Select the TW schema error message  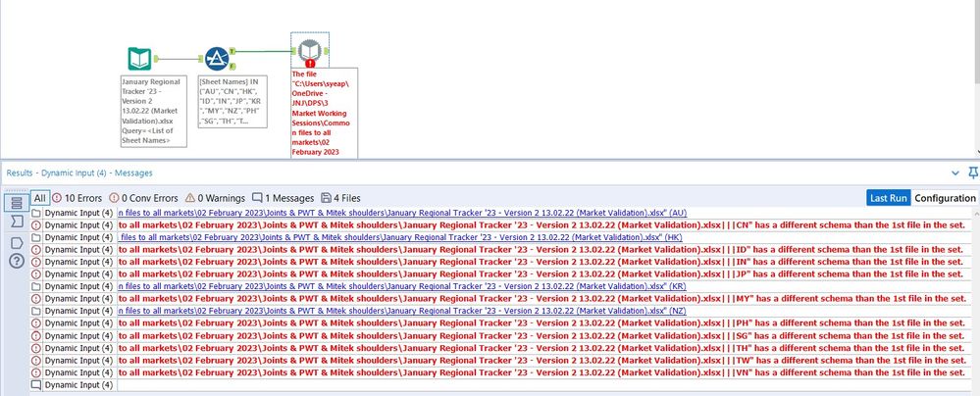click(542, 360)
